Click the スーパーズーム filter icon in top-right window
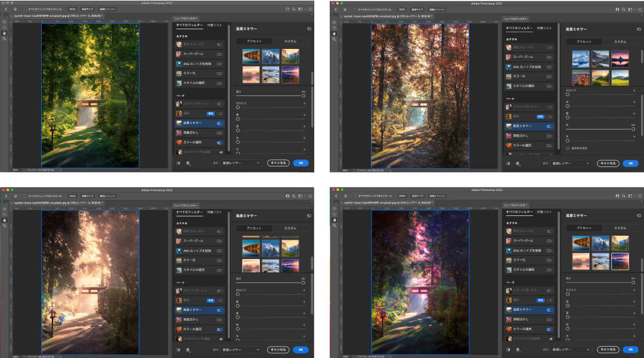 point(509,57)
